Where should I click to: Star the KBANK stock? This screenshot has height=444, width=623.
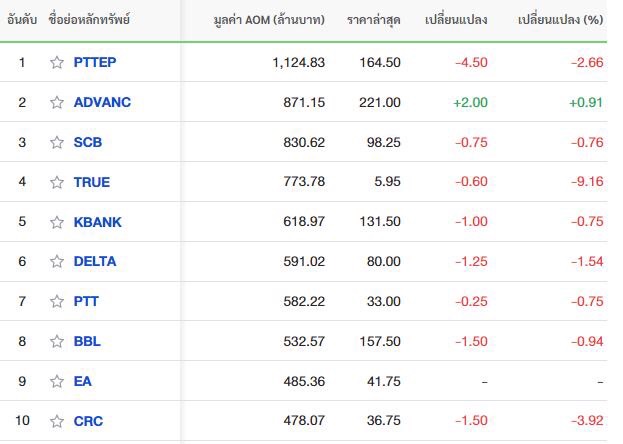click(57, 222)
